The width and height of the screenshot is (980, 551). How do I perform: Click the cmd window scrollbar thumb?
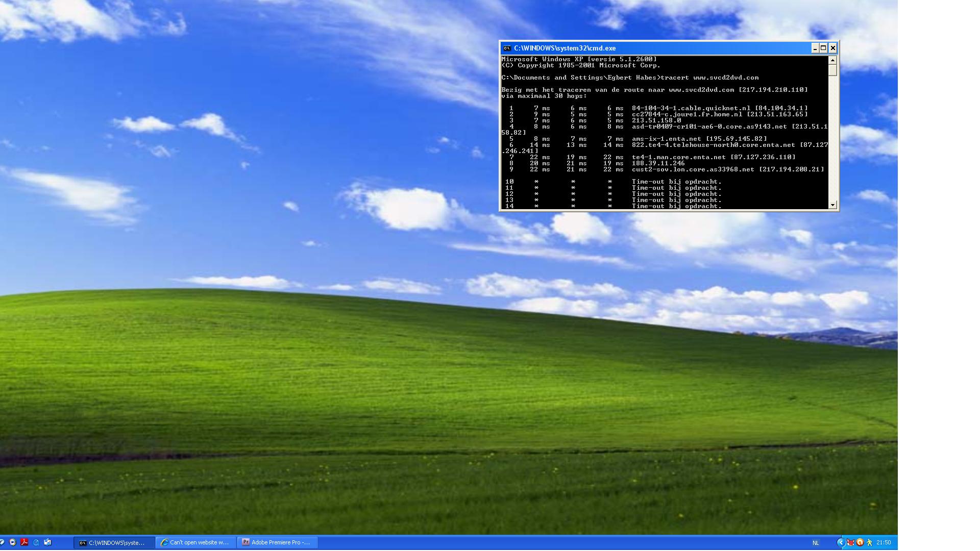pos(833,70)
